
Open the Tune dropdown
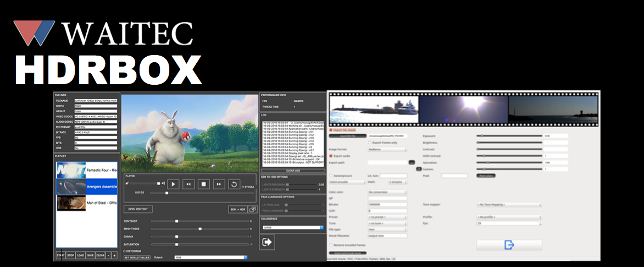[x=387, y=223]
